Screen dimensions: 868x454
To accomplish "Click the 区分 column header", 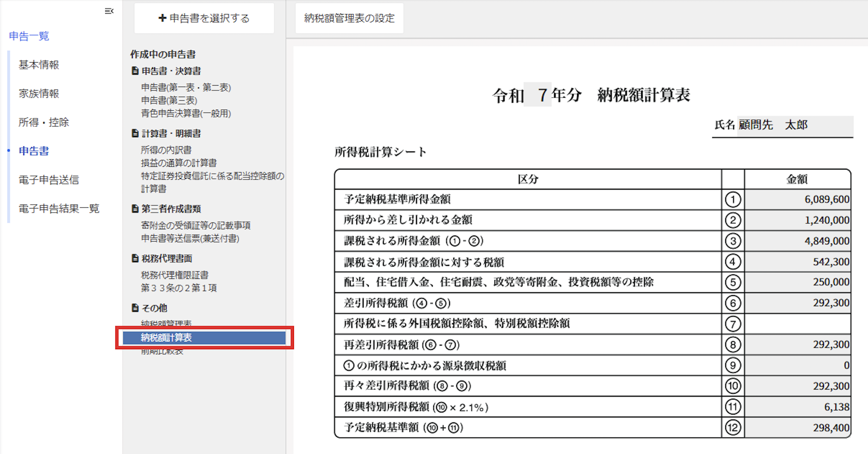I will [x=528, y=180].
